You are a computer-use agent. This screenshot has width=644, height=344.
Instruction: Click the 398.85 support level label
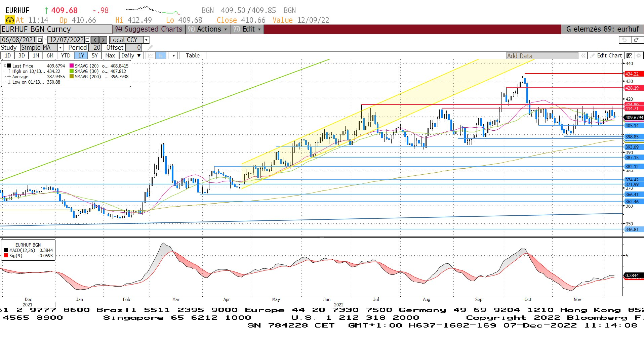[x=634, y=137]
